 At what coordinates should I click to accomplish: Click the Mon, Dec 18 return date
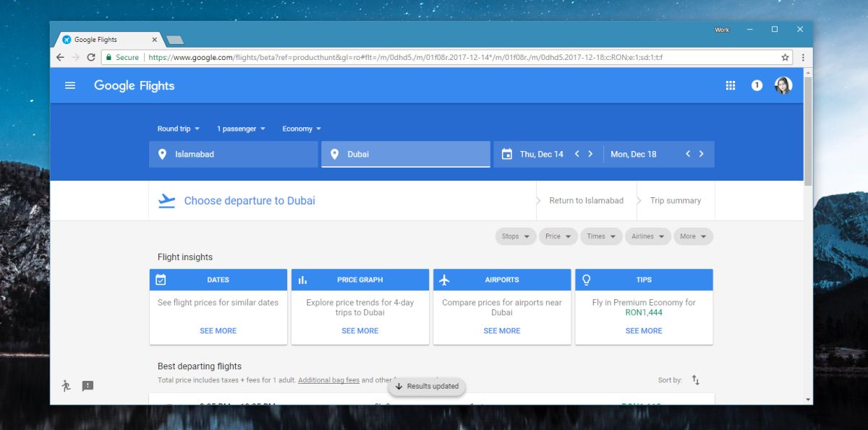pyautogui.click(x=634, y=154)
